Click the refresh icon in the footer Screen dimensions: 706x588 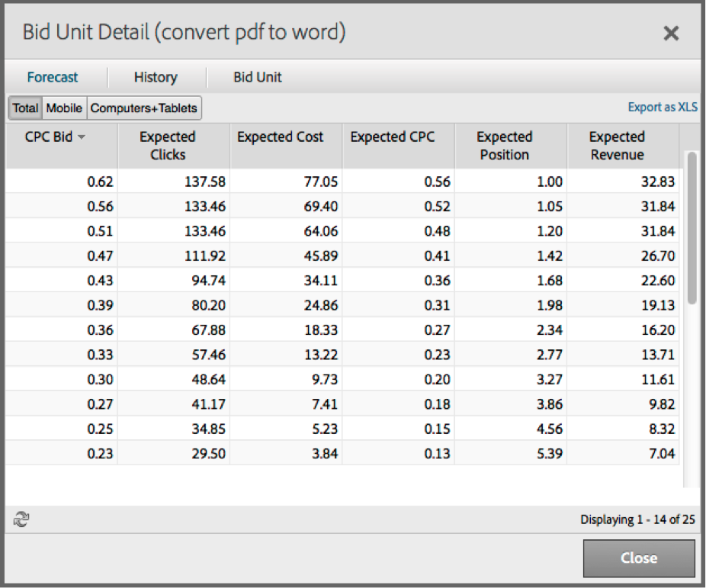21,520
